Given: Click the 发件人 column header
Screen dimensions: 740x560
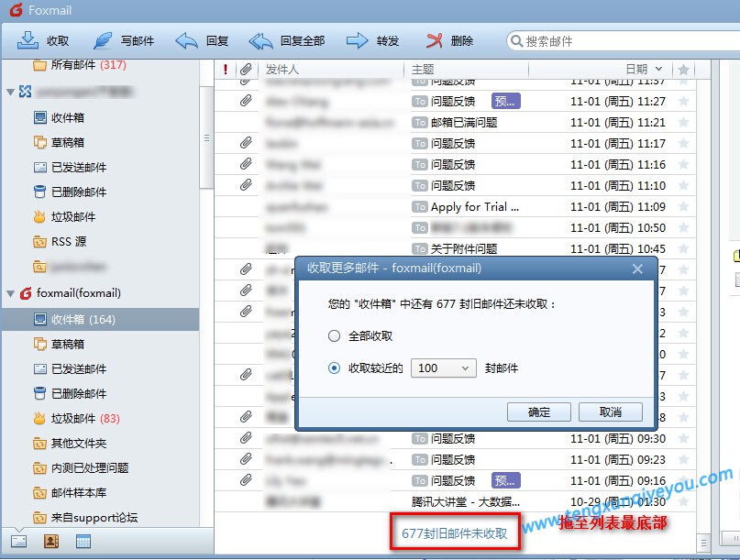Looking at the screenshot, I should (x=282, y=70).
